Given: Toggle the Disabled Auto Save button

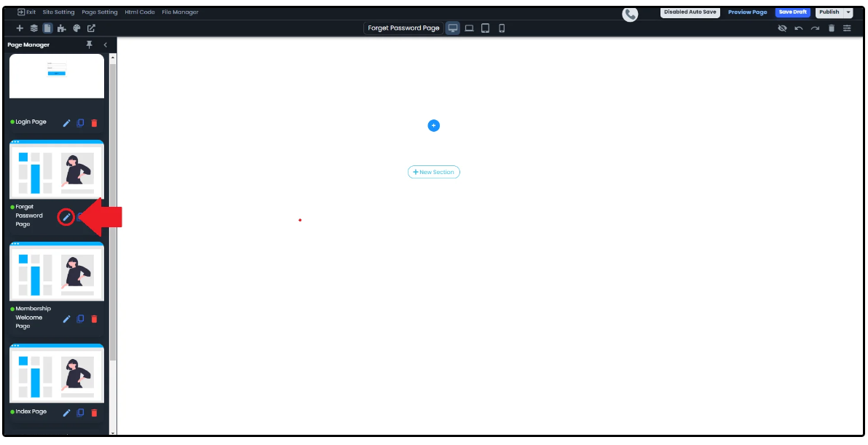Looking at the screenshot, I should pyautogui.click(x=690, y=12).
